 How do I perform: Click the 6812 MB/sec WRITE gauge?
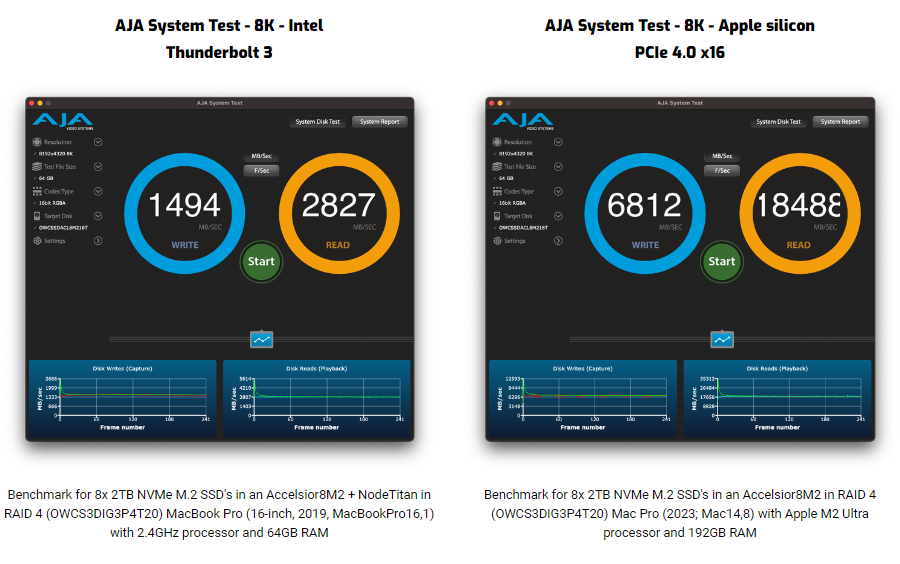645,213
